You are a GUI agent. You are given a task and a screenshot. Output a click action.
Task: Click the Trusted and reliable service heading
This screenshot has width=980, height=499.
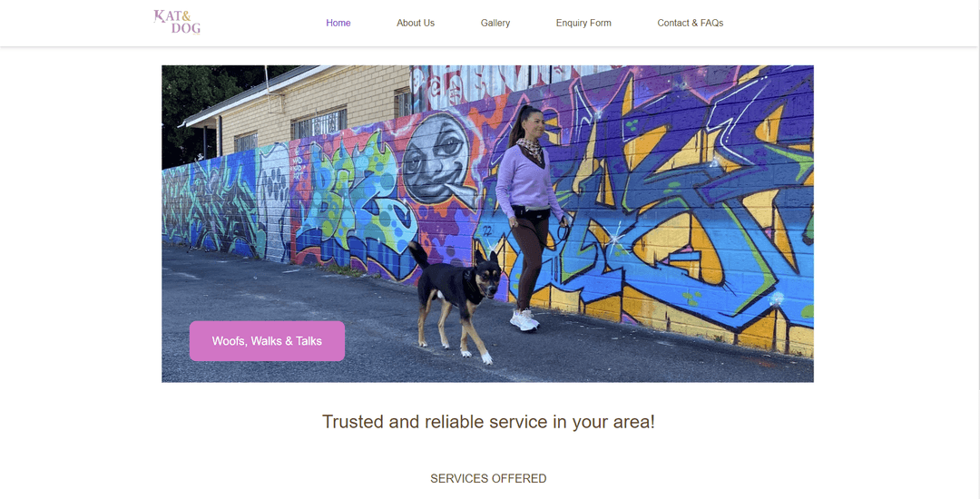pyautogui.click(x=488, y=422)
